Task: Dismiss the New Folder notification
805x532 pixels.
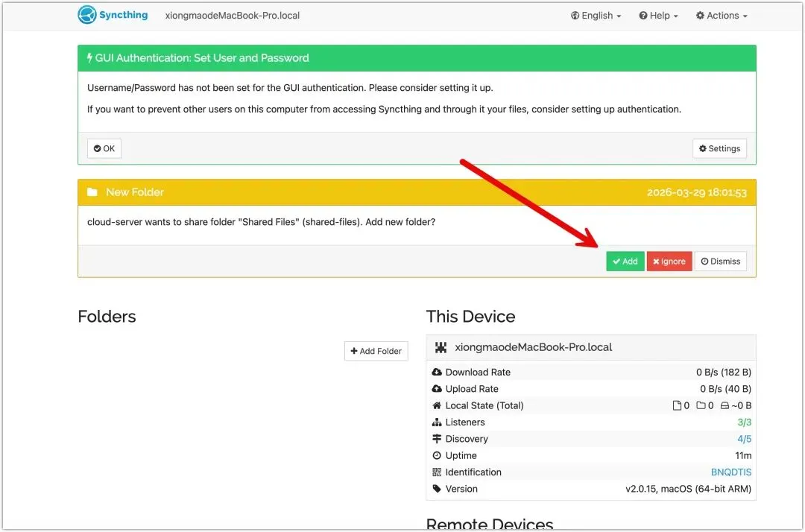Action: click(x=720, y=261)
